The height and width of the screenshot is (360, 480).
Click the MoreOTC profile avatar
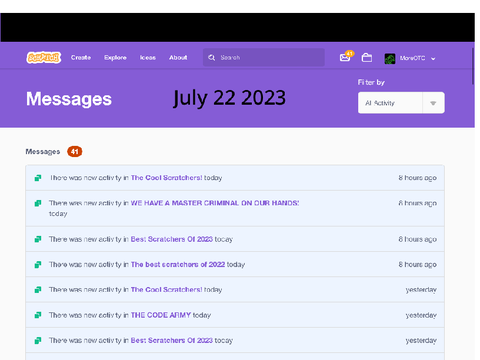point(390,58)
